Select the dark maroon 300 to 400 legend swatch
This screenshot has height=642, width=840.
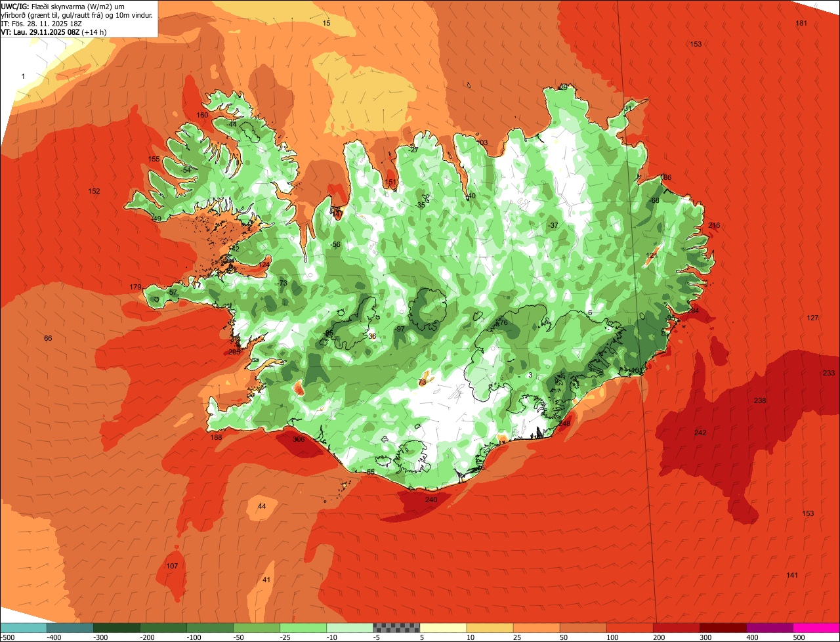coord(723,628)
